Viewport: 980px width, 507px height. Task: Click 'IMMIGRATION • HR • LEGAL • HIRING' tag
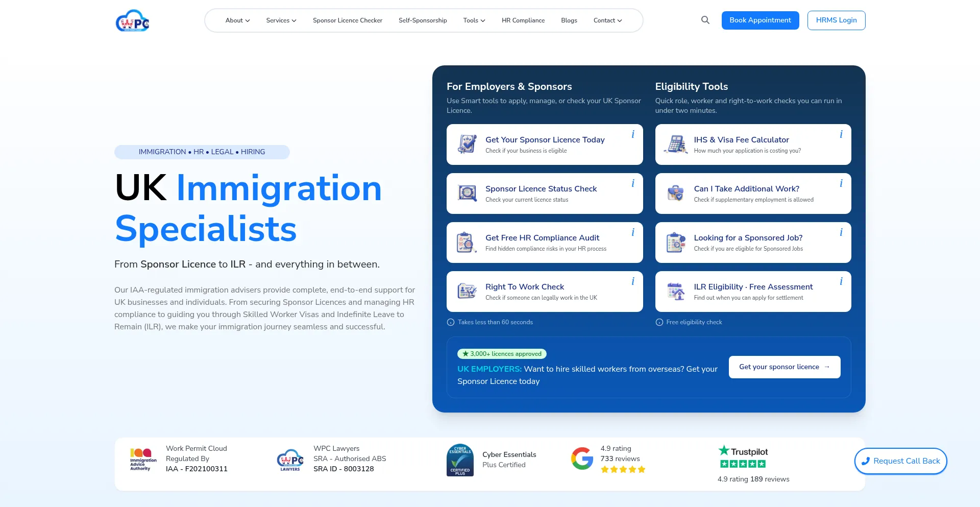pyautogui.click(x=202, y=152)
